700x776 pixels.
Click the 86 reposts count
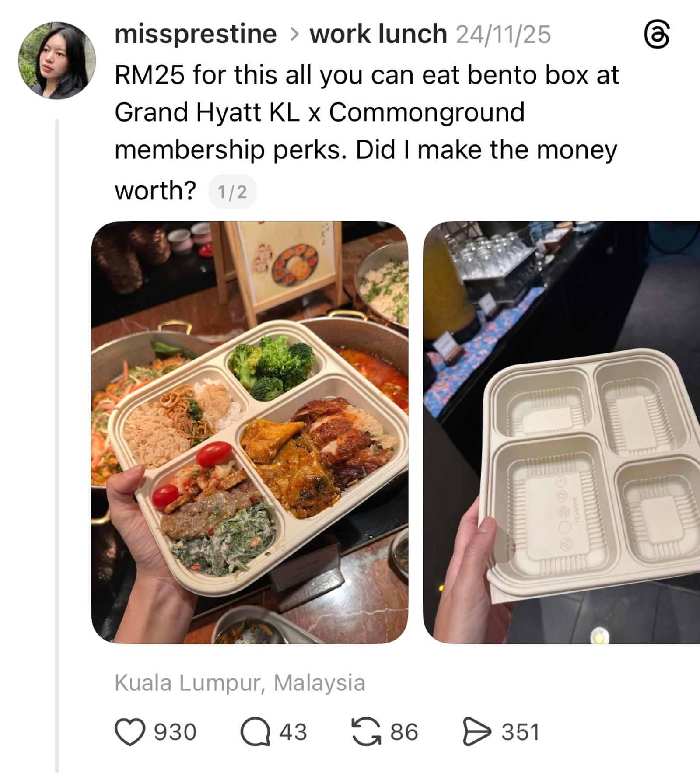tap(404, 732)
